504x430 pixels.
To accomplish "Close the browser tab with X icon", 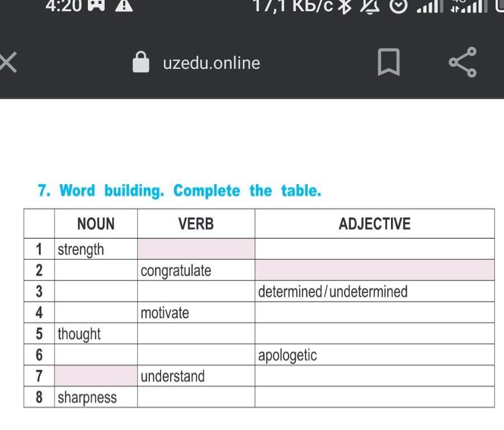I will (x=8, y=63).
